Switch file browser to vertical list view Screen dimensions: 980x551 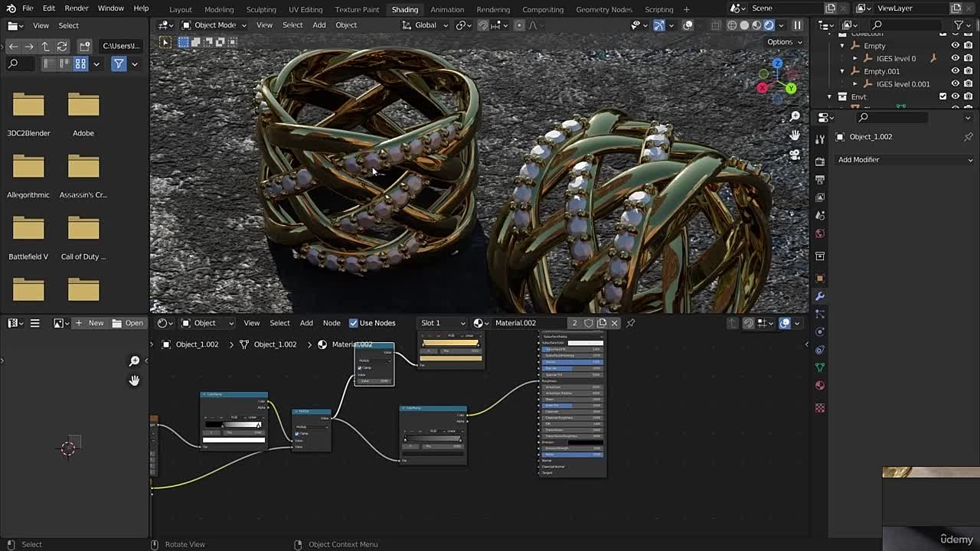[x=48, y=64]
